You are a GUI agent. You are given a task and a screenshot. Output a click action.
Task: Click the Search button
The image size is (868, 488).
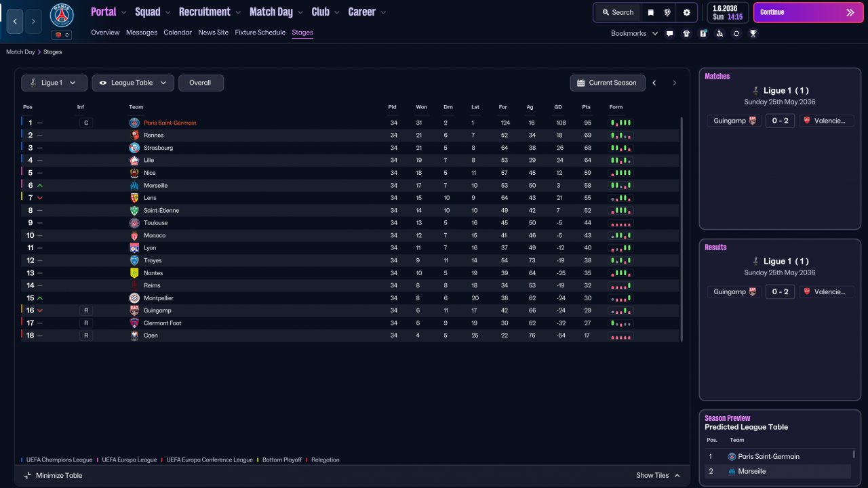coord(617,12)
